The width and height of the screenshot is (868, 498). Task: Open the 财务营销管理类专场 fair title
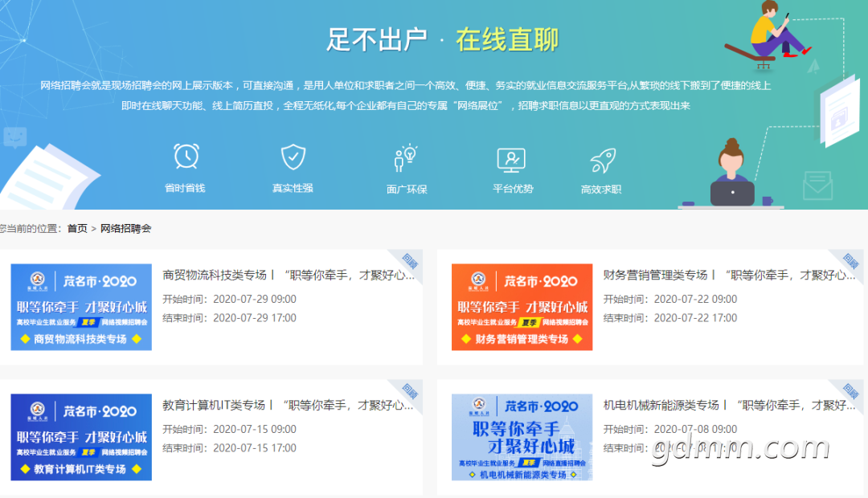pyautogui.click(x=729, y=275)
